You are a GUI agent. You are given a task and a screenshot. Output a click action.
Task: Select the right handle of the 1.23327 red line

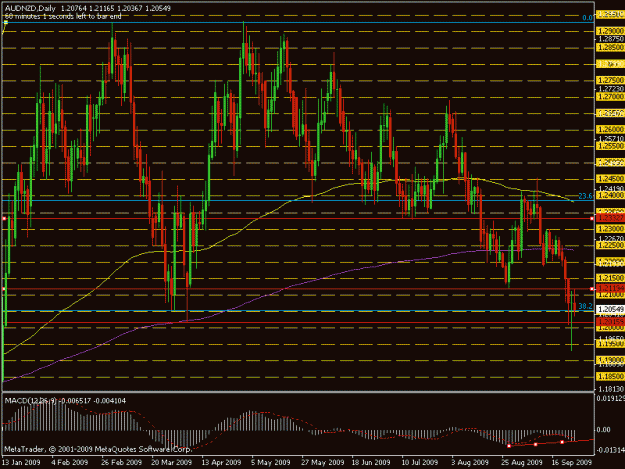pos(592,219)
